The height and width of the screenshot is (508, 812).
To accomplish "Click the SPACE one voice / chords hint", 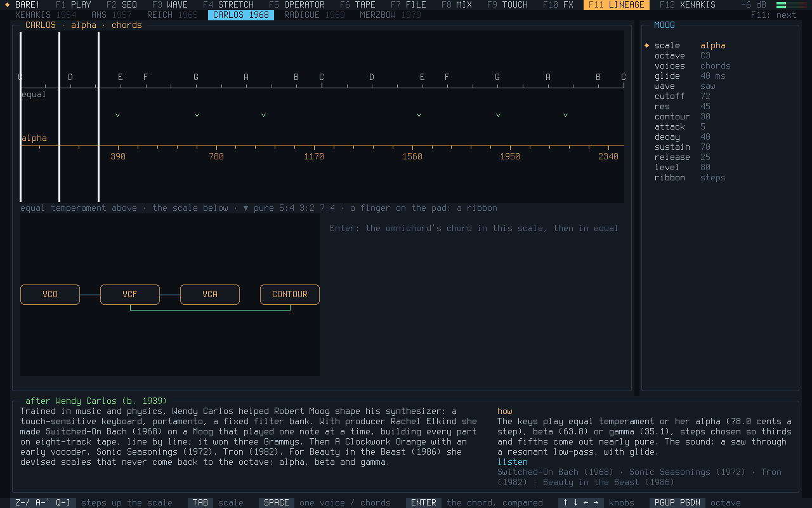I will click(325, 502).
